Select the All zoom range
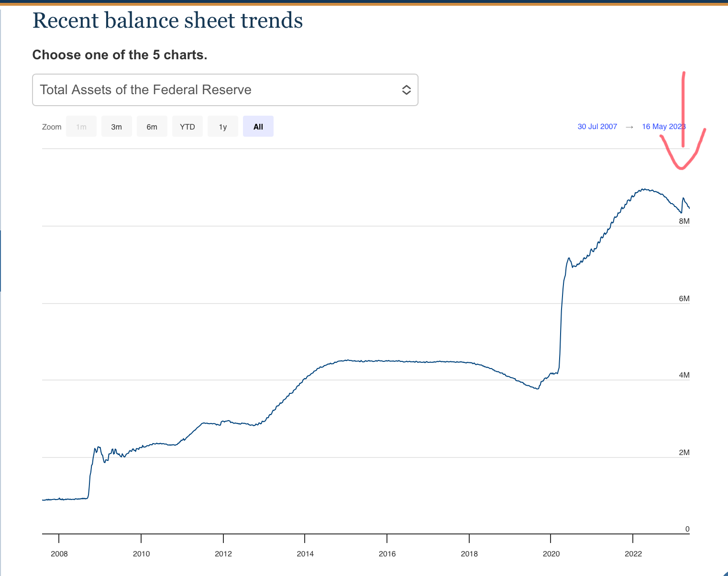This screenshot has width=728, height=576. point(258,127)
